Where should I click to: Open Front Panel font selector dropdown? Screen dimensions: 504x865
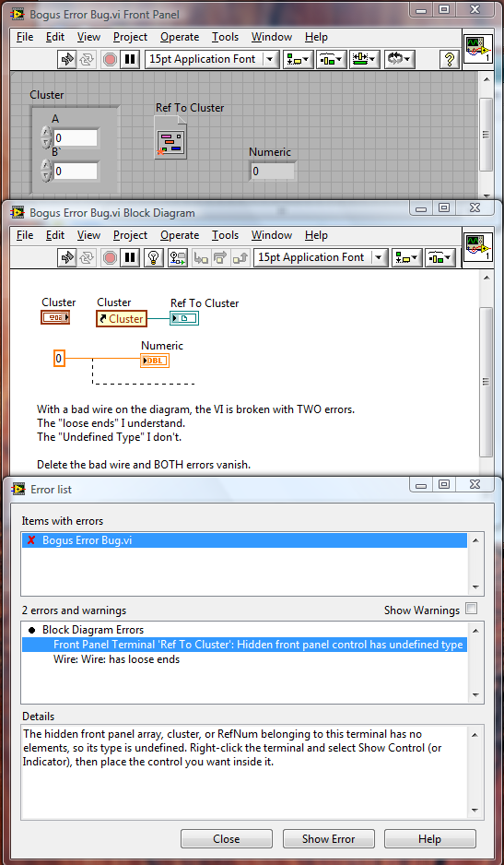click(212, 59)
